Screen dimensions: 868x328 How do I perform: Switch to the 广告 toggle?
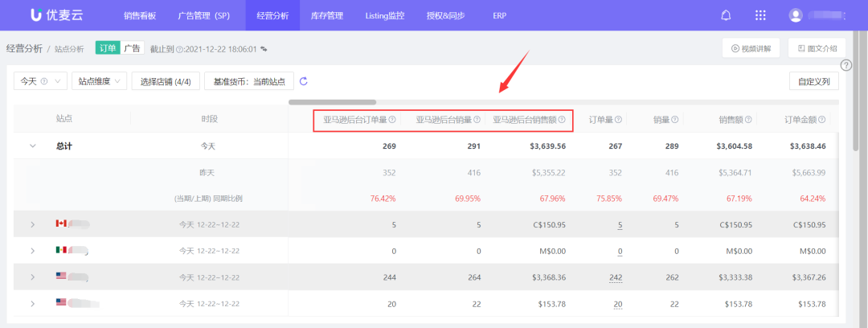pos(133,48)
